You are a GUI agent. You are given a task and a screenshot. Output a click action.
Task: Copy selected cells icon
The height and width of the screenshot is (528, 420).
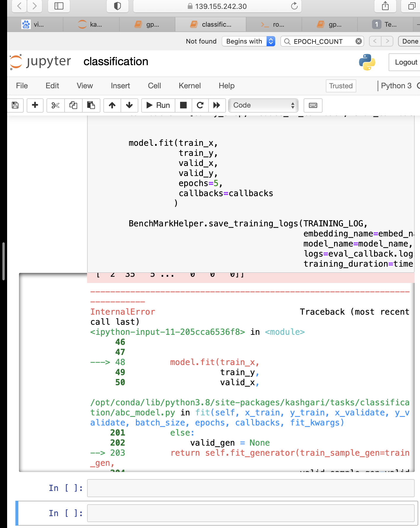tap(73, 105)
